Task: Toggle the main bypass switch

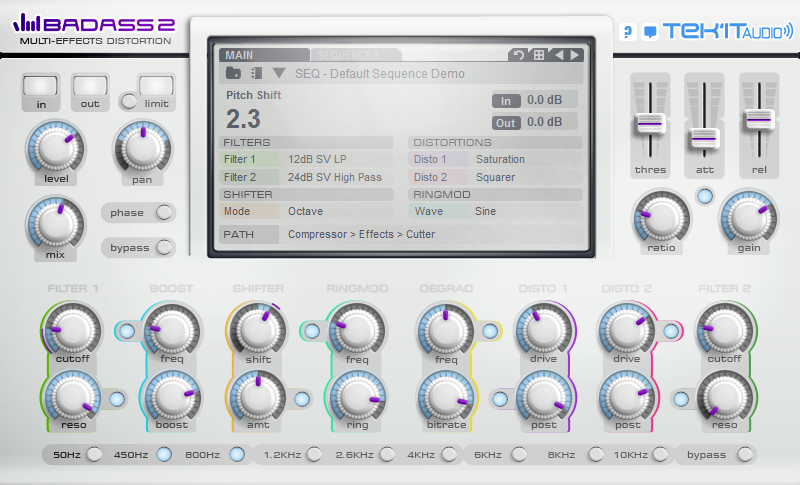Action: tap(164, 247)
